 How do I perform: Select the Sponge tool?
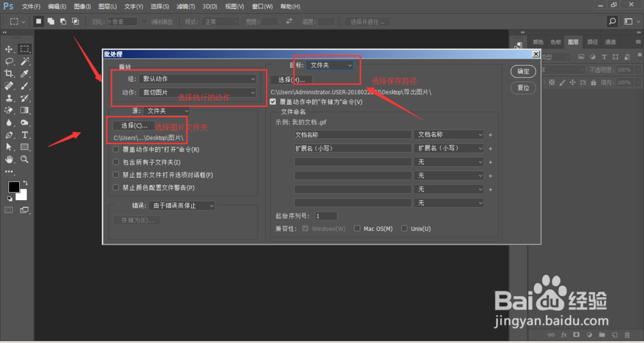(x=24, y=123)
